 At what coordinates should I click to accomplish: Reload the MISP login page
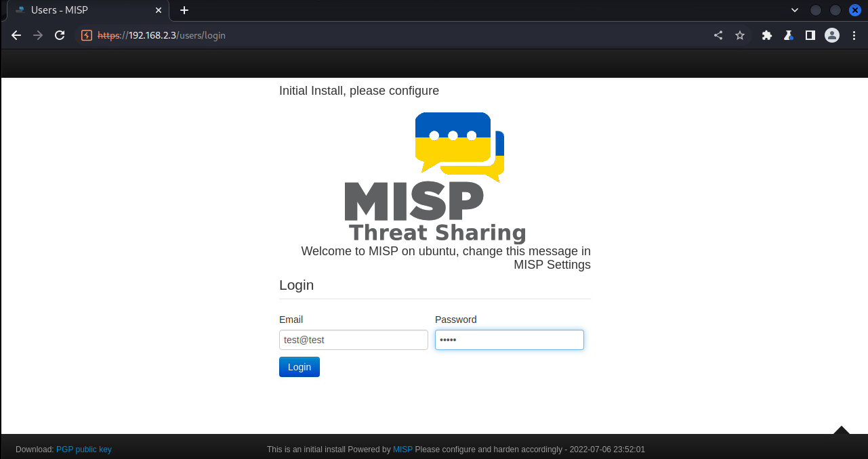(60, 35)
